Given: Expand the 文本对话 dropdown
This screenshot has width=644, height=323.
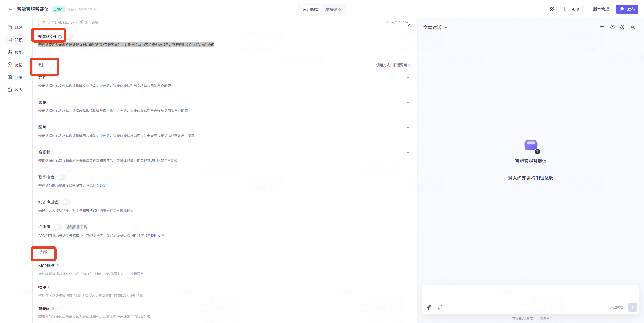Looking at the screenshot, I should tap(435, 28).
